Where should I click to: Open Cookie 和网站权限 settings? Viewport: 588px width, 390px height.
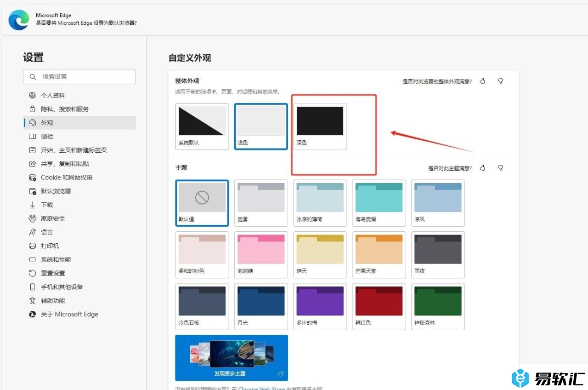pyautogui.click(x=79, y=178)
